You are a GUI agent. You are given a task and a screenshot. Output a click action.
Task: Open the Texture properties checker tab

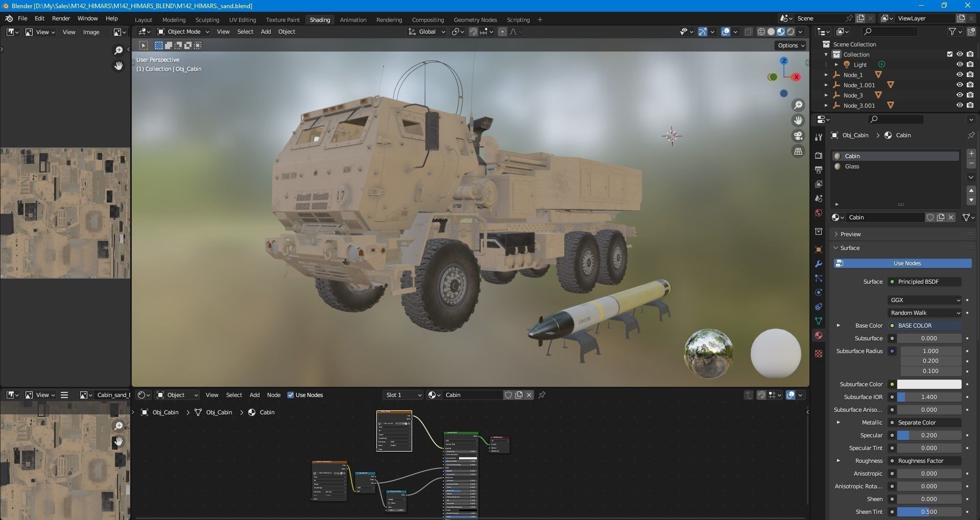tap(819, 354)
